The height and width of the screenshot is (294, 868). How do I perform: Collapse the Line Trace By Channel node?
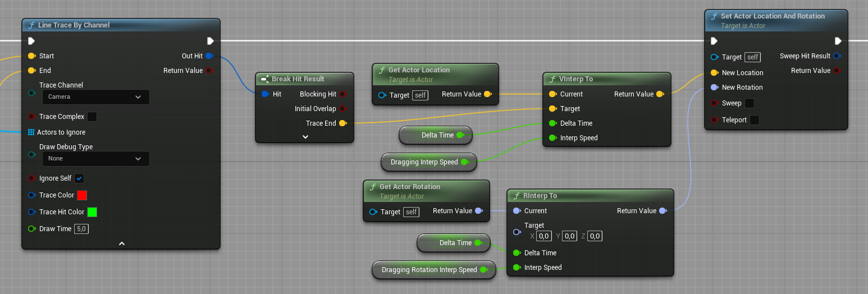pyautogui.click(x=121, y=244)
